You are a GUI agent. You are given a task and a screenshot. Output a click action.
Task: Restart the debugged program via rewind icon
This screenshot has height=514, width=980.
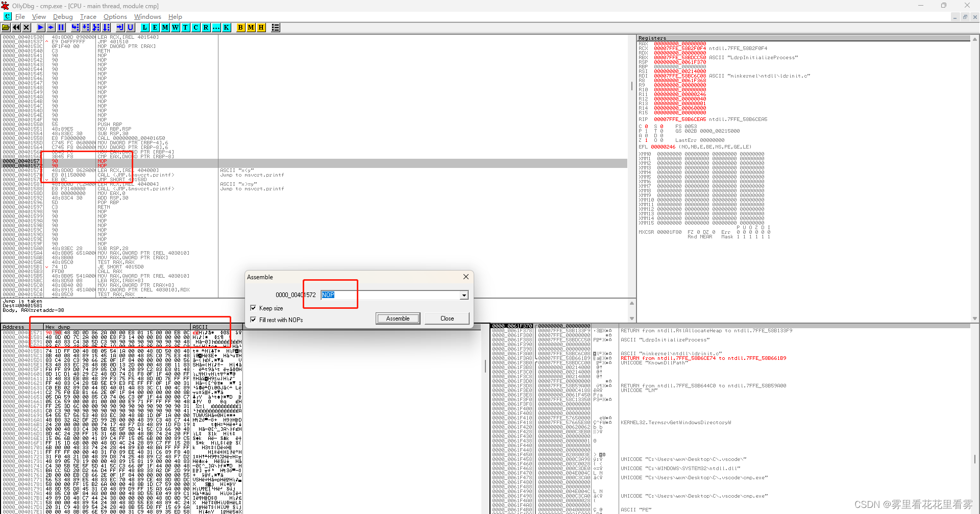[x=16, y=28]
